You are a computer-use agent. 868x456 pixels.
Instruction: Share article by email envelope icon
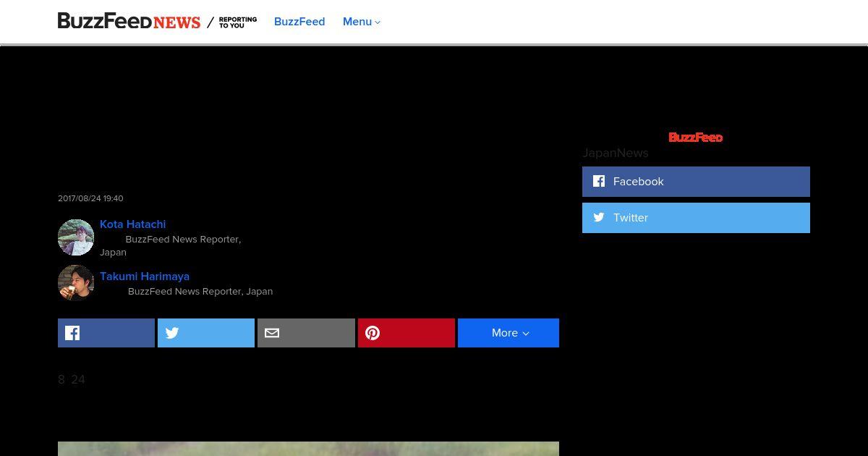click(306, 333)
